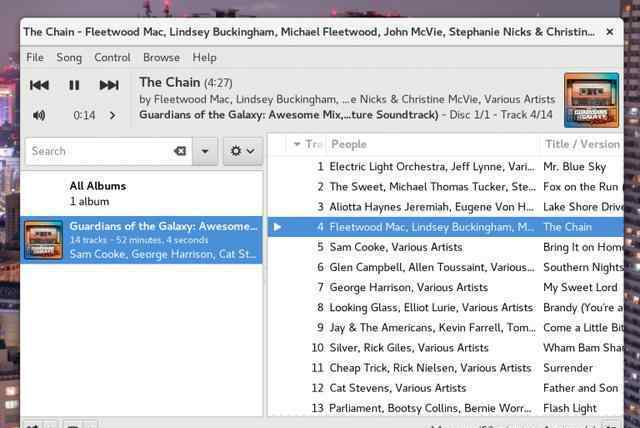Skip to the previous track
This screenshot has width=640, height=428.
tap(40, 85)
